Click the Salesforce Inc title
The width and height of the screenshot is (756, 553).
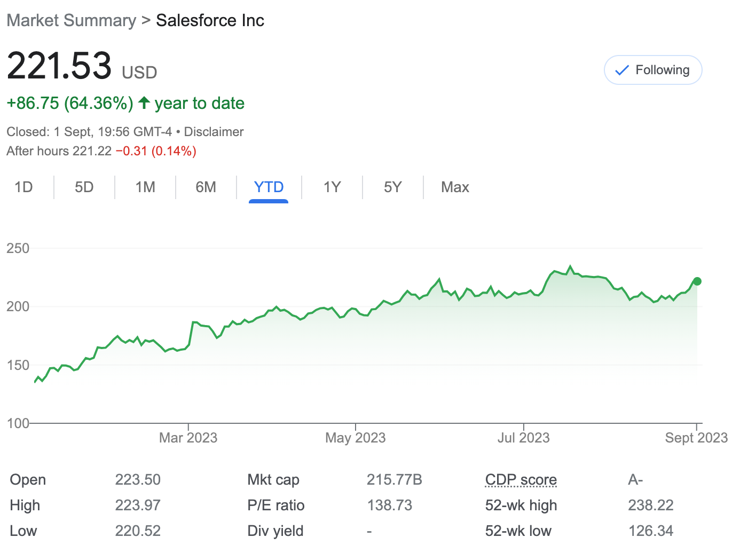coord(210,20)
